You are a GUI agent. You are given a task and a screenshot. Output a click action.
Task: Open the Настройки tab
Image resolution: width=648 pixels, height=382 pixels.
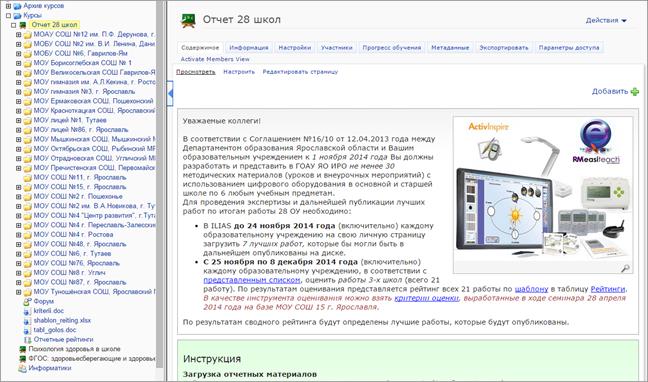[294, 48]
